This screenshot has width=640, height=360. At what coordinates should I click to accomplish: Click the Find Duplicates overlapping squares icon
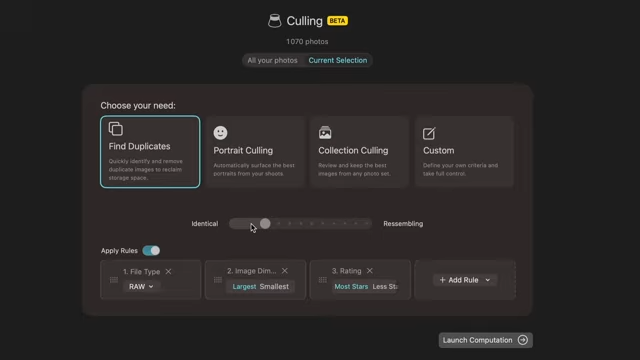116,129
